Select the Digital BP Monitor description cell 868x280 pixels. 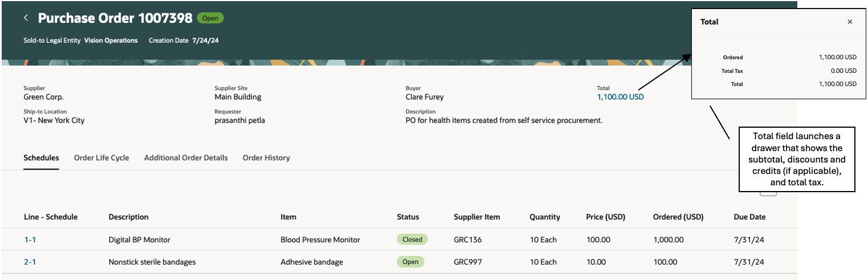[x=139, y=240]
